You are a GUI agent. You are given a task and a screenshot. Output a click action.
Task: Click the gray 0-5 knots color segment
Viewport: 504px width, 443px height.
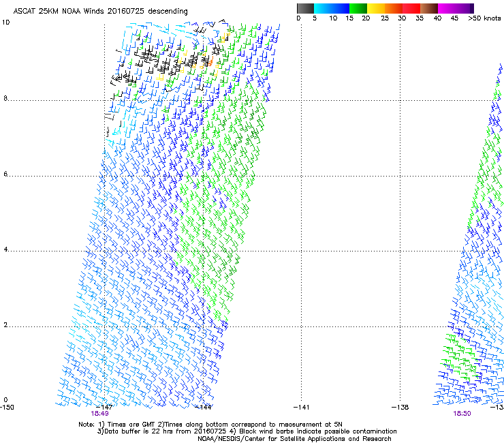pyautogui.click(x=305, y=8)
